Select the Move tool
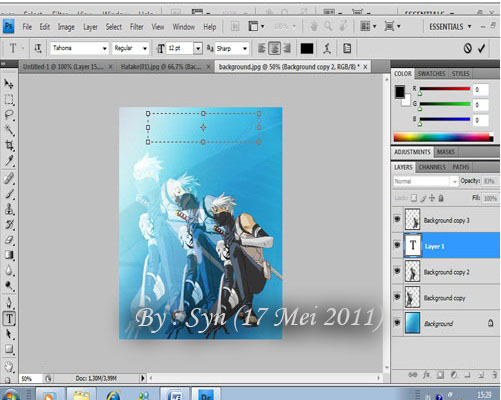Image resolution: width=501 pixels, height=400 pixels. click(9, 84)
